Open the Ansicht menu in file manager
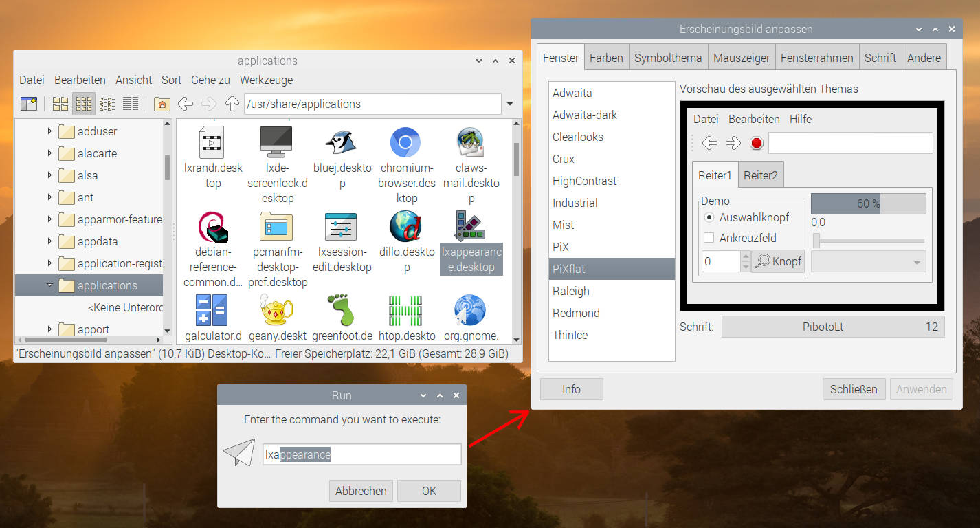Screen dimensions: 980x528 pyautogui.click(x=134, y=80)
